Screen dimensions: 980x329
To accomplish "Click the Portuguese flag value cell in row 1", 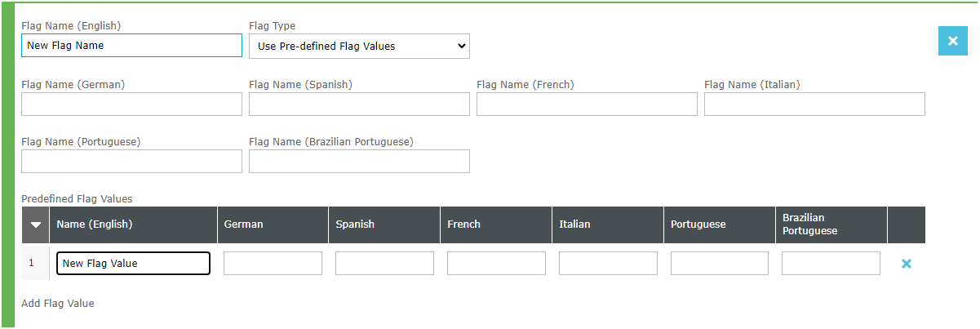I will [x=720, y=264].
